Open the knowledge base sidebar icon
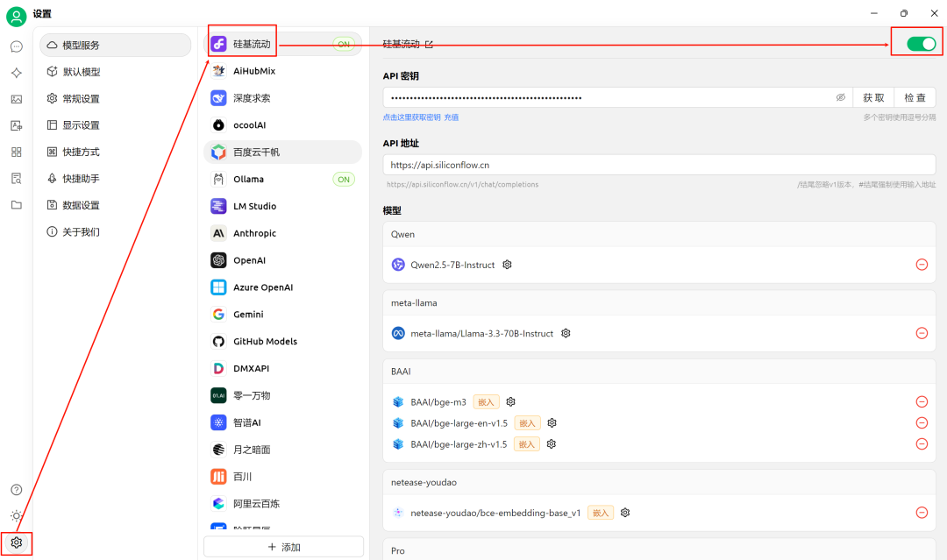947x560 pixels. 17,179
